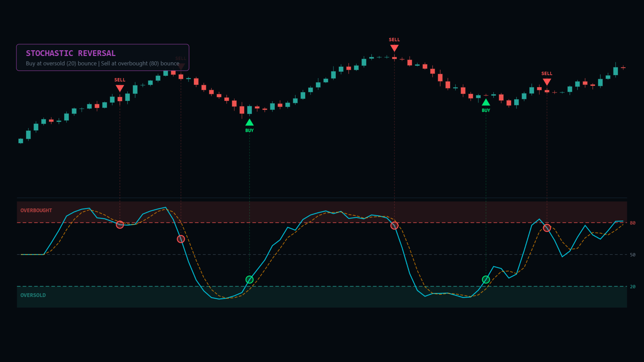Screen dimensions: 644x362
Task: Click the rightmost red SELL triangle marker
Action: click(547, 81)
